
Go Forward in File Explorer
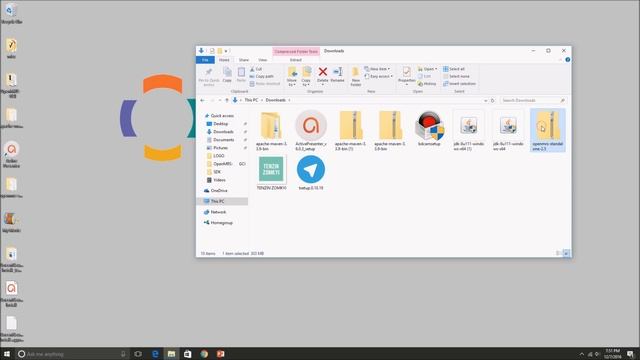tap(212, 100)
